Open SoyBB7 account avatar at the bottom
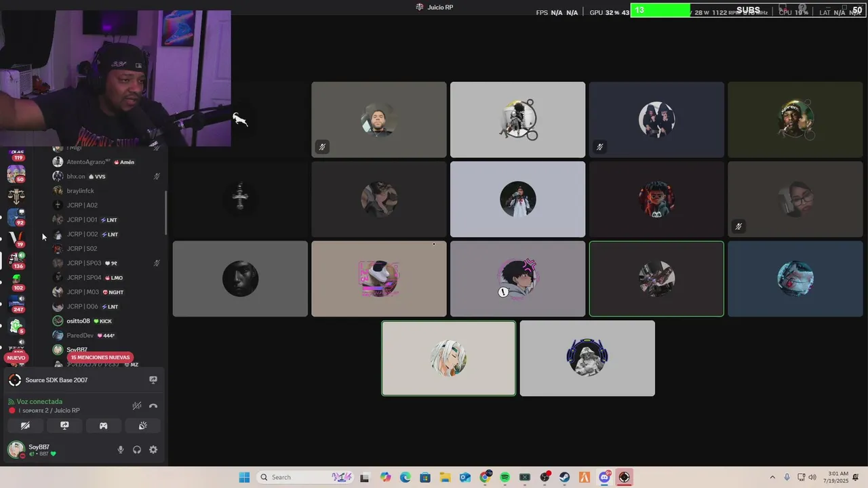 (x=16, y=449)
